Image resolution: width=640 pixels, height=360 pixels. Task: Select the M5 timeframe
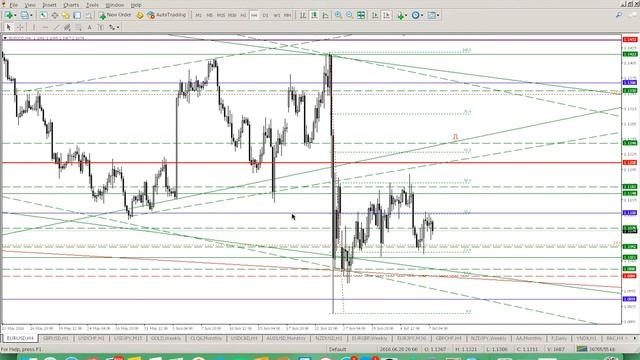209,16
